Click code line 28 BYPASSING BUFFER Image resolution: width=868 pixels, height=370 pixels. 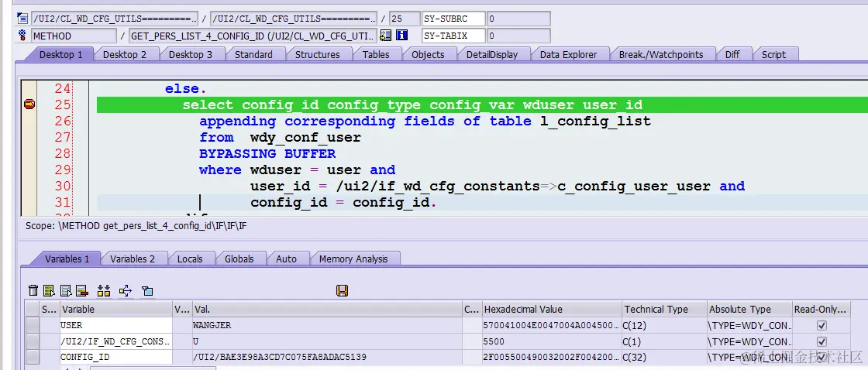click(267, 153)
